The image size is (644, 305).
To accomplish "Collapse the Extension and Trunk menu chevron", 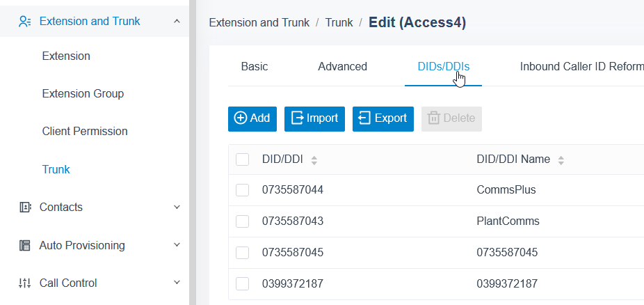I will [177, 21].
